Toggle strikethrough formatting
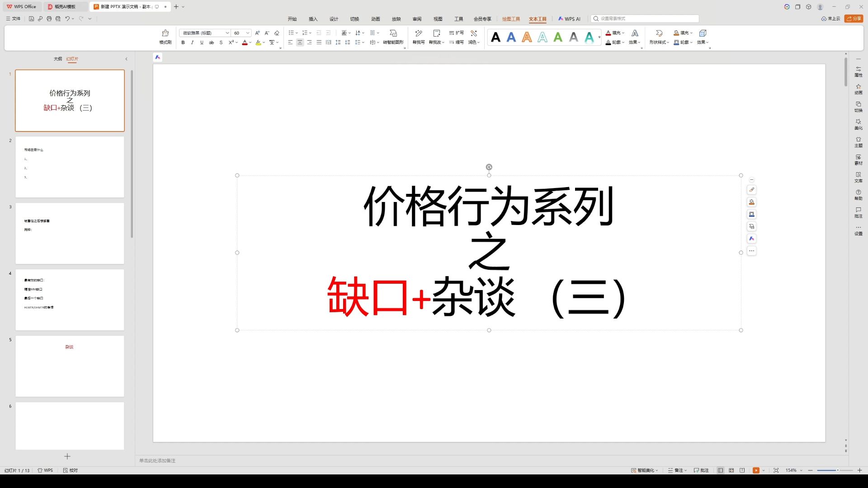 [211, 42]
